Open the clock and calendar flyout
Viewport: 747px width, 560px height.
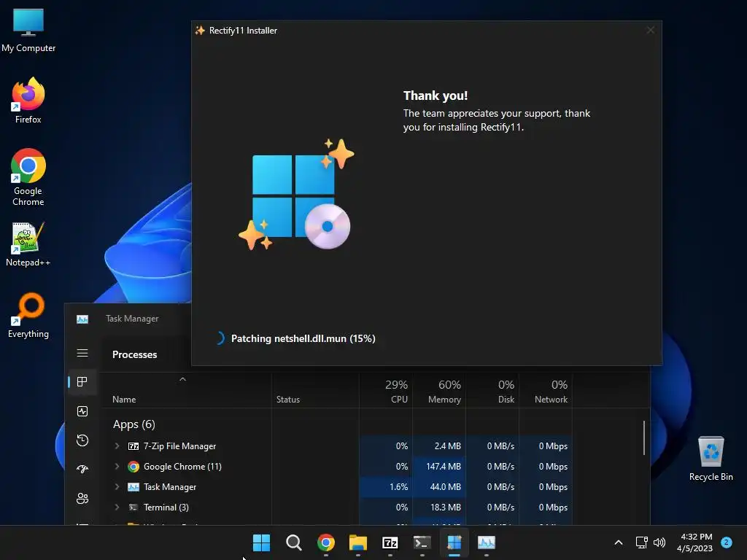[695, 542]
